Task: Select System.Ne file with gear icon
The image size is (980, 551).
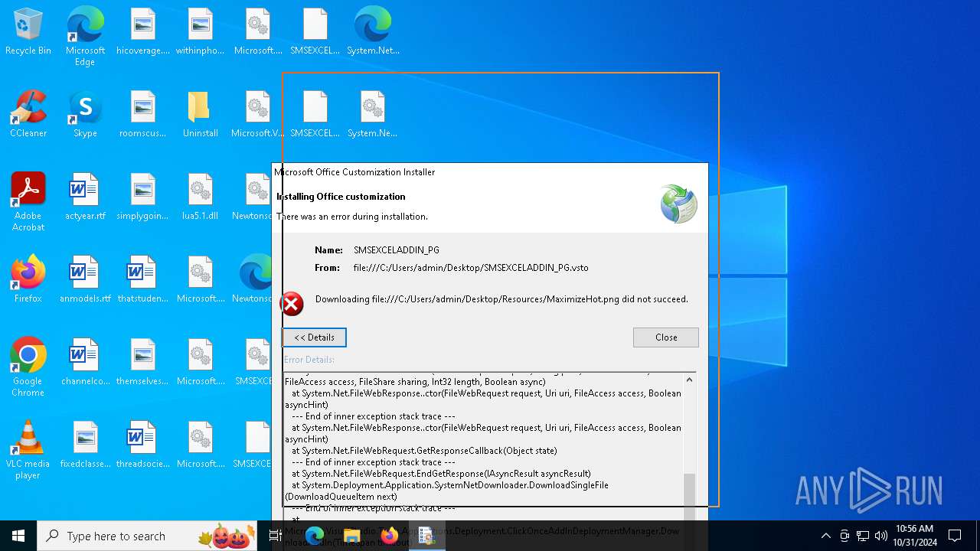Action: pos(373,115)
